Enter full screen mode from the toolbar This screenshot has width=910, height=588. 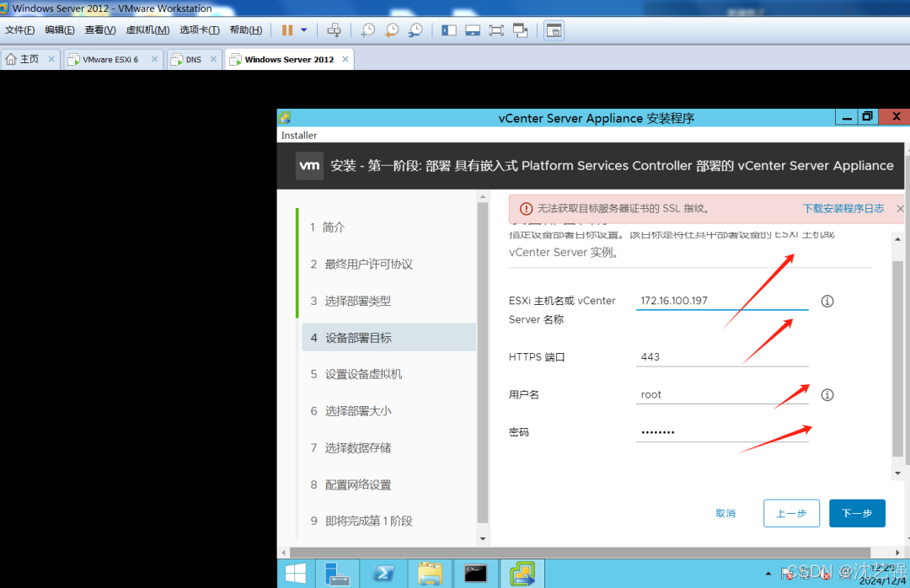pos(497,30)
